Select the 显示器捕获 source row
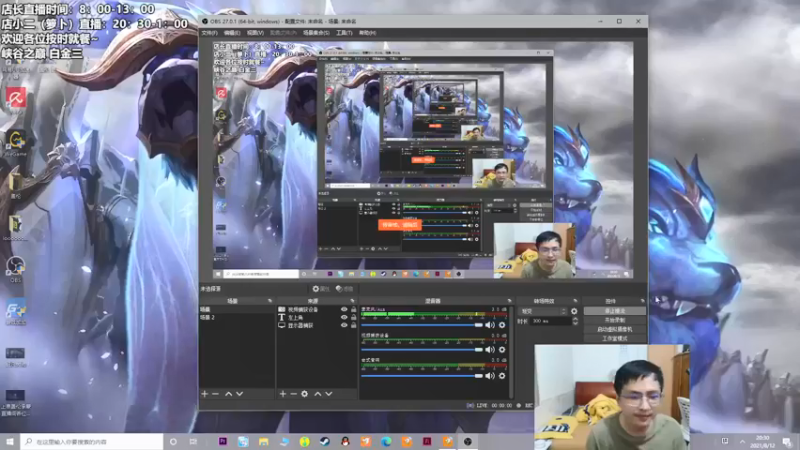 click(316, 325)
